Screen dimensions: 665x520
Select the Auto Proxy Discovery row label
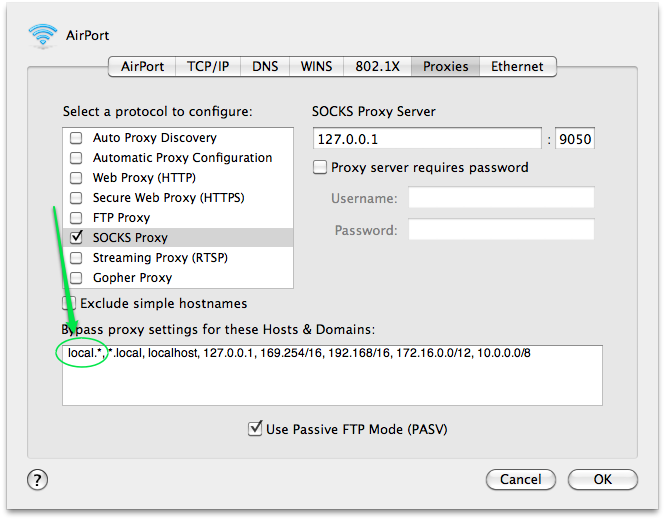click(155, 138)
